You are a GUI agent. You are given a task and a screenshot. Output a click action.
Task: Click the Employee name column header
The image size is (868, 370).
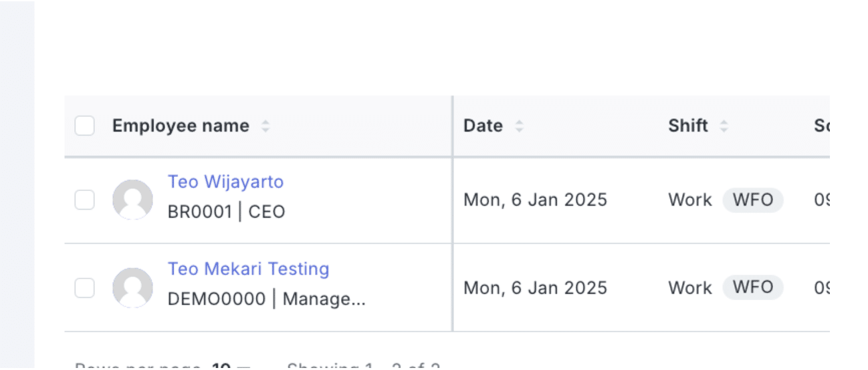click(181, 126)
